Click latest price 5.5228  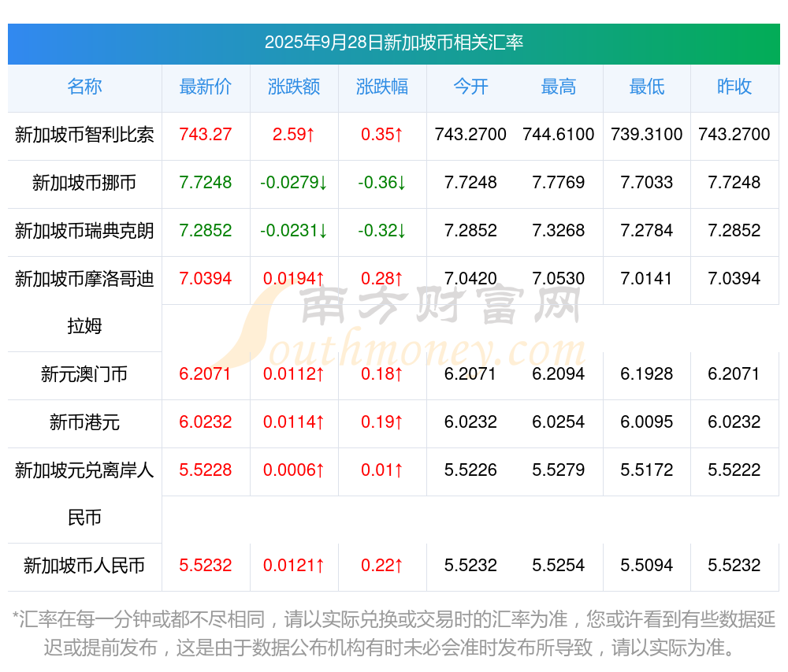click(205, 470)
